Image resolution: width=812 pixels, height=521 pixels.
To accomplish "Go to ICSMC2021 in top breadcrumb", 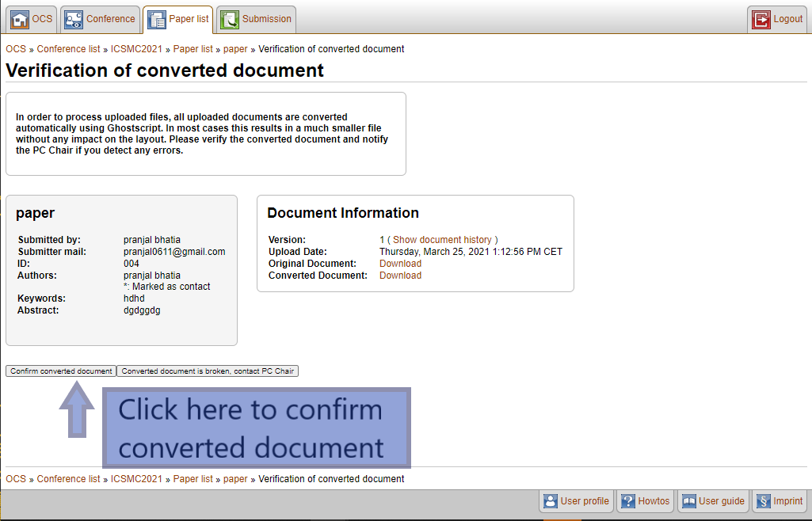I will tap(136, 49).
